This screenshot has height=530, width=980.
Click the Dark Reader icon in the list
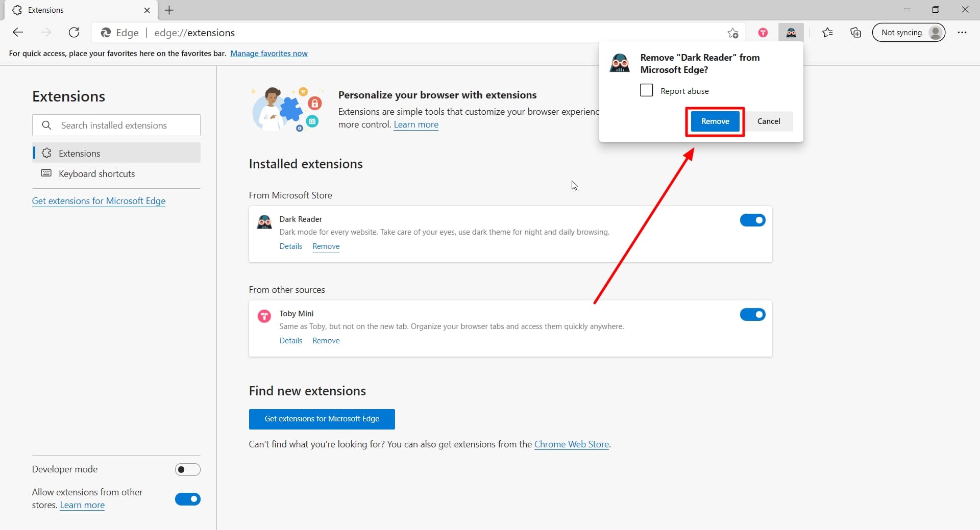tap(264, 222)
